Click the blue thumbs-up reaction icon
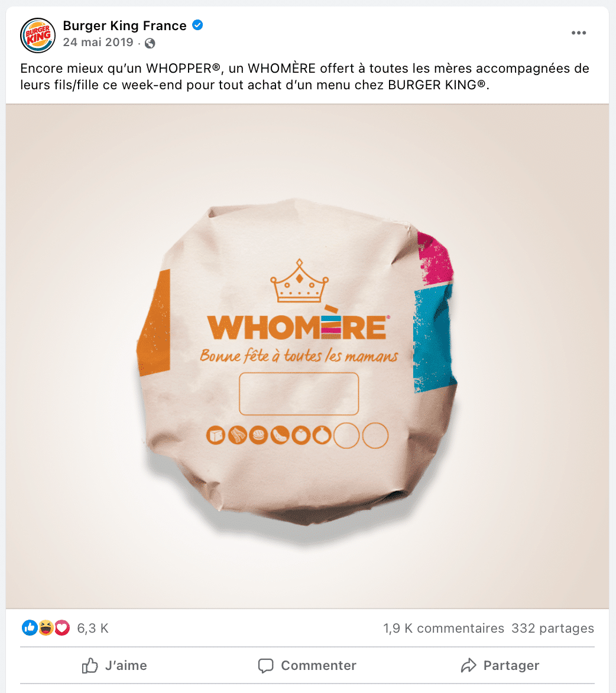616x693 pixels. pos(30,627)
